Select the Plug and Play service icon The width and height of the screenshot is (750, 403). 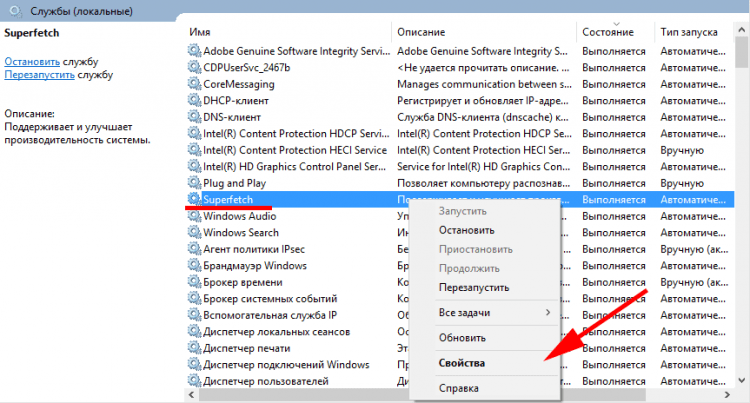(194, 183)
